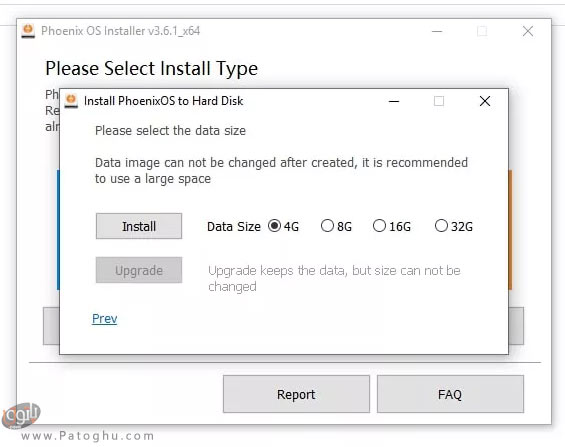
Task: Click the main installer window's maximize box
Action: [482, 31]
